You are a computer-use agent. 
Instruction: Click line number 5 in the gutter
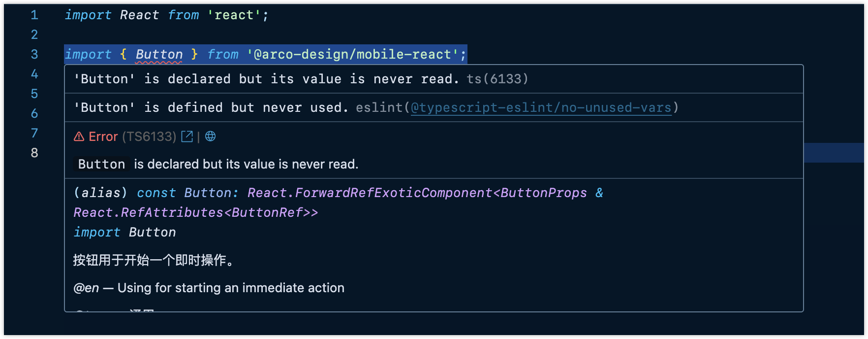(x=34, y=94)
